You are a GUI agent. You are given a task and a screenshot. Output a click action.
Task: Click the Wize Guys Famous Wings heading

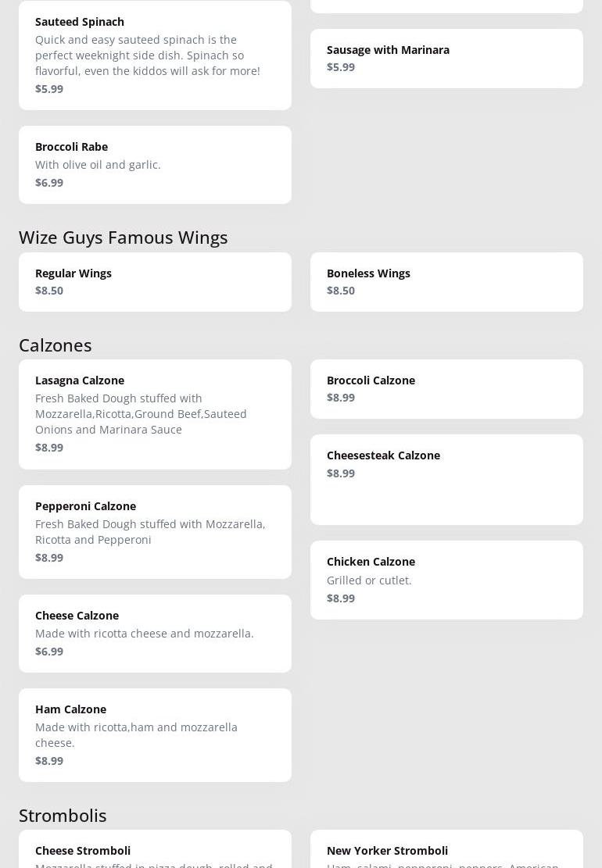coord(124,238)
